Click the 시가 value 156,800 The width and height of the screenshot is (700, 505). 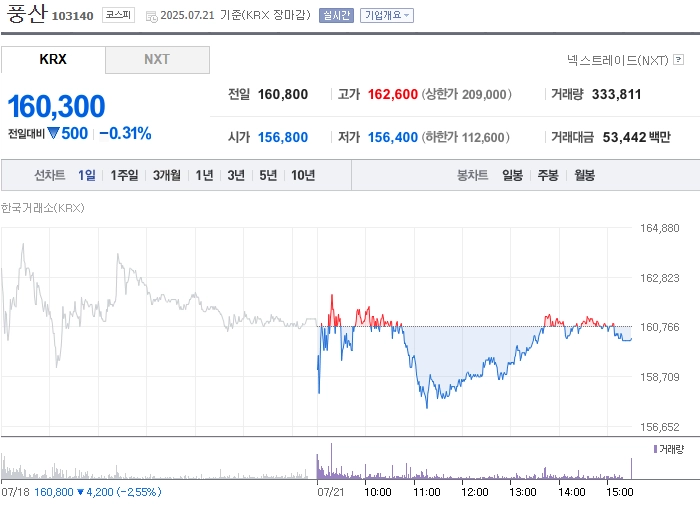click(x=283, y=137)
